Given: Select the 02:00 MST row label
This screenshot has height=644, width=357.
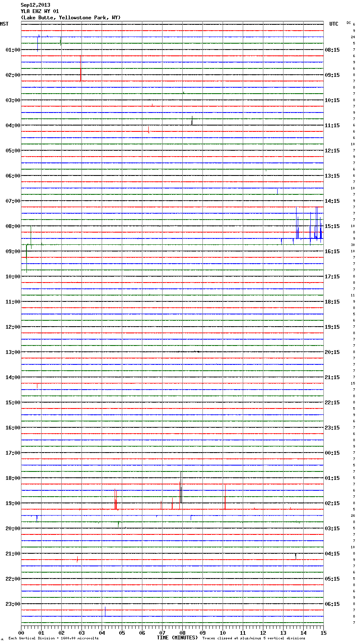Looking at the screenshot, I should tap(13, 75).
